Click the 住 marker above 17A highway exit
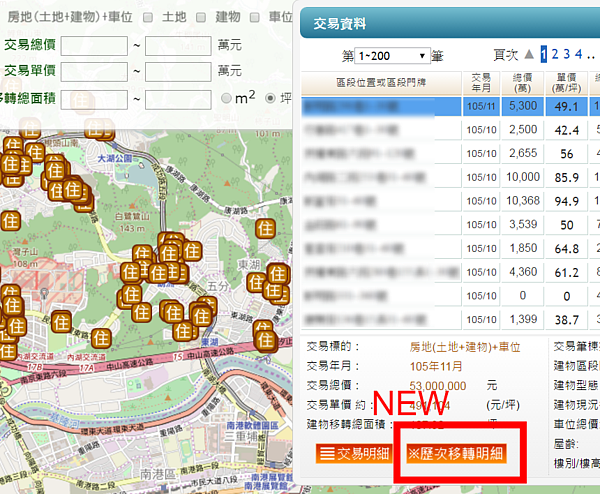The width and height of the screenshot is (600, 494). click(x=101, y=338)
